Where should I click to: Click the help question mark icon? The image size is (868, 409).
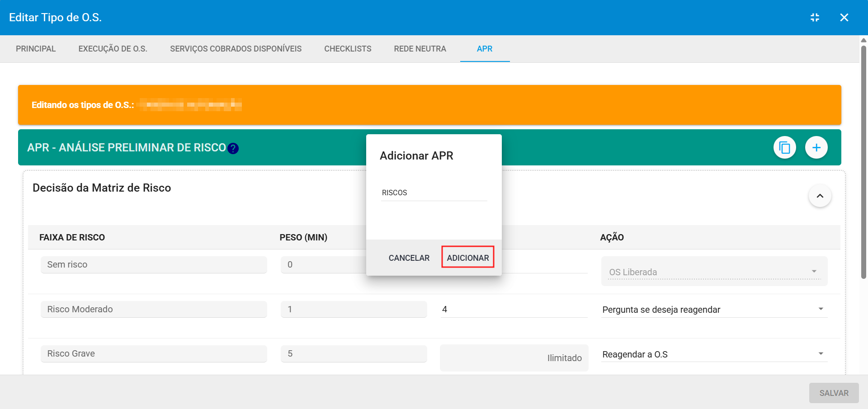click(x=233, y=148)
